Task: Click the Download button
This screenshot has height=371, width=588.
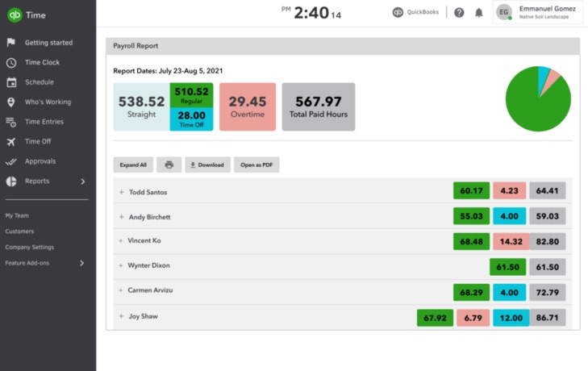Action: click(207, 165)
